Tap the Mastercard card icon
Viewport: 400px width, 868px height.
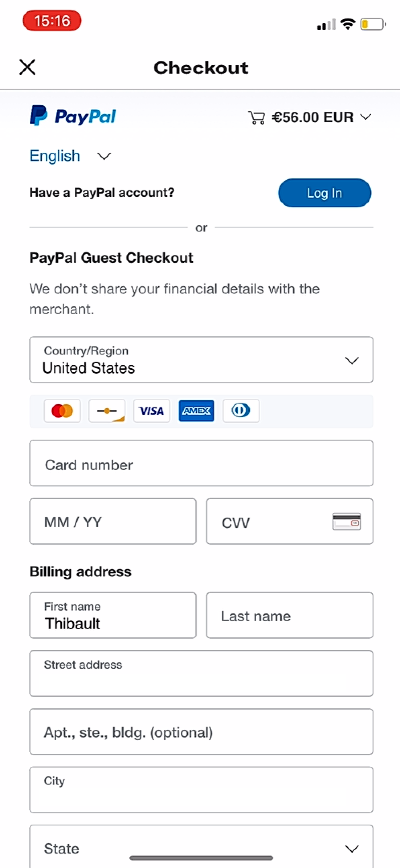click(x=62, y=411)
